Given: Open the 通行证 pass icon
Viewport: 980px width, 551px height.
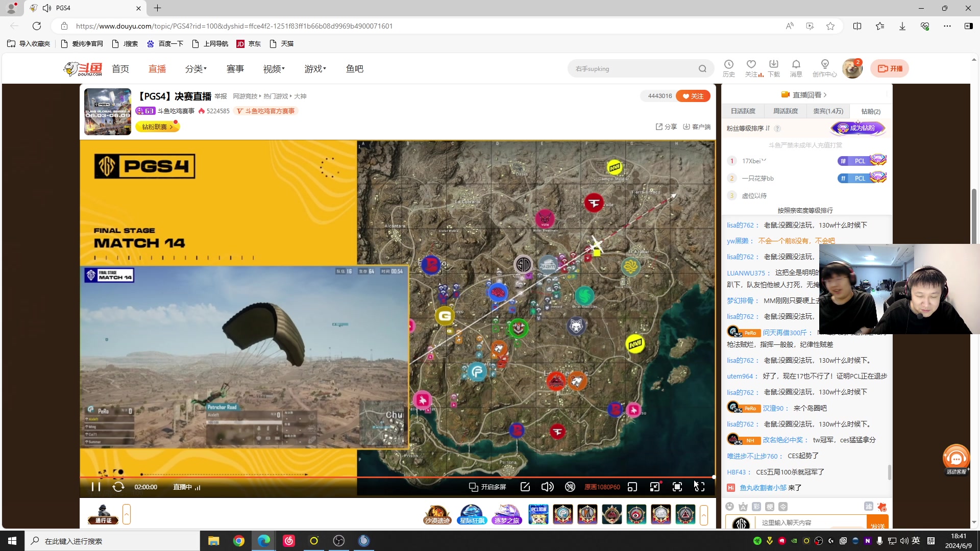Looking at the screenshot, I should pos(103,514).
